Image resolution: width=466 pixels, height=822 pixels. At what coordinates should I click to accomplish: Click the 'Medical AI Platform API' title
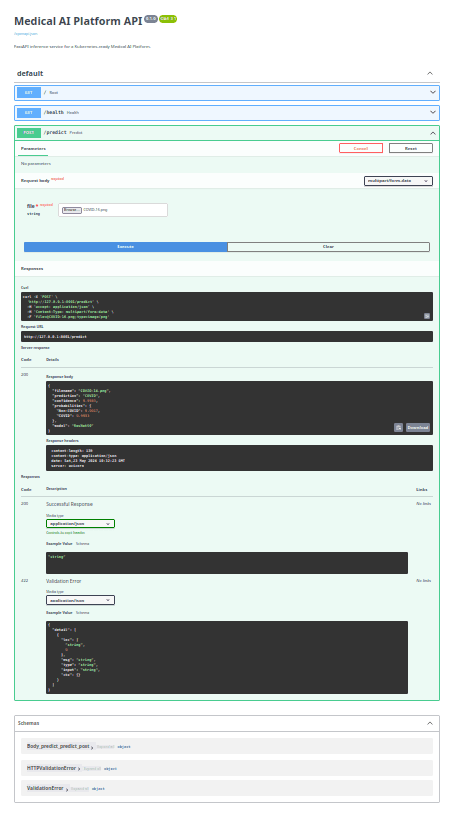coord(78,21)
